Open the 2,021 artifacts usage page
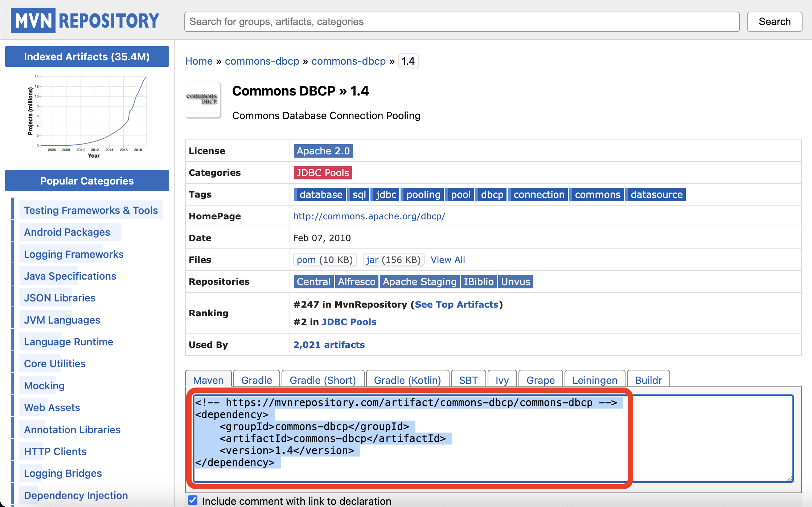 click(x=329, y=345)
